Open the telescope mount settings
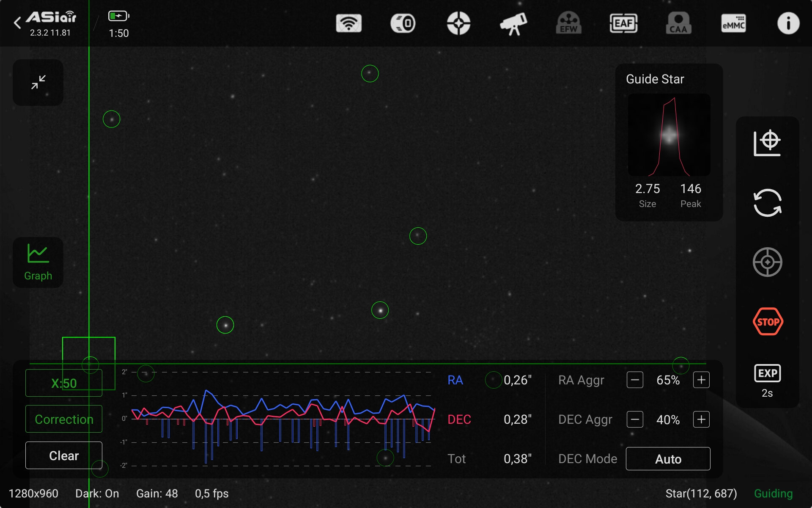Screen dimensions: 812x508 point(513,24)
